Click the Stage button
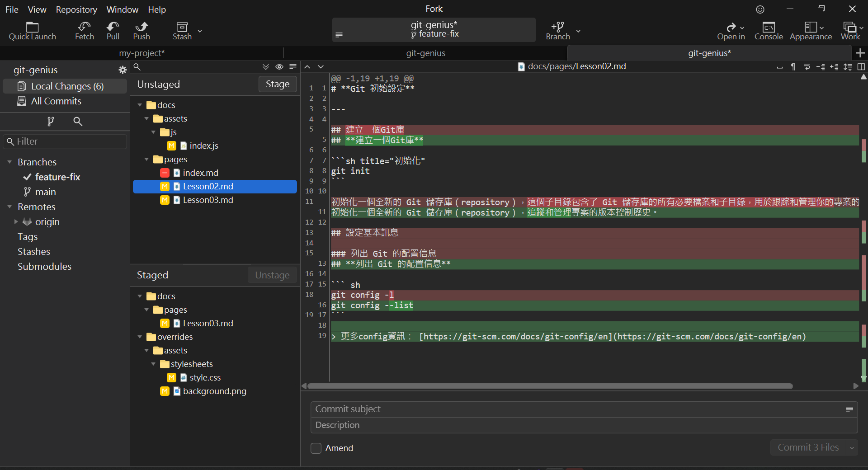The image size is (868, 470). coord(278,84)
